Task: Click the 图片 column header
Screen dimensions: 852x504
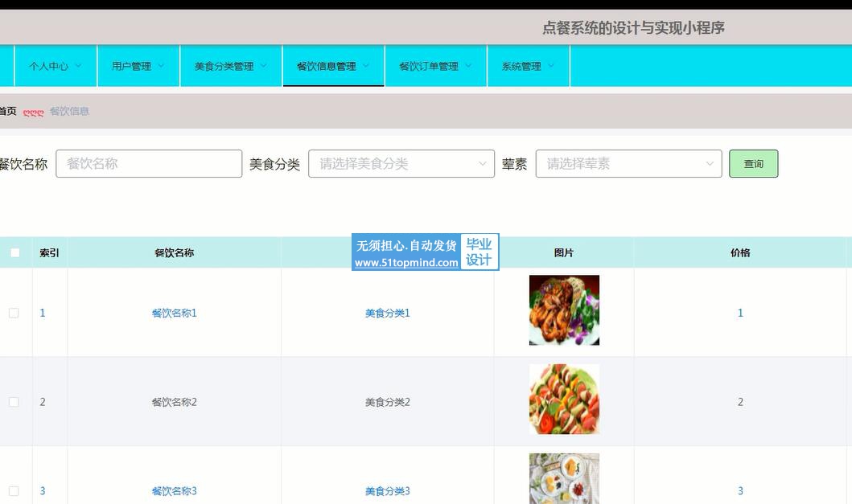Action: tap(564, 252)
